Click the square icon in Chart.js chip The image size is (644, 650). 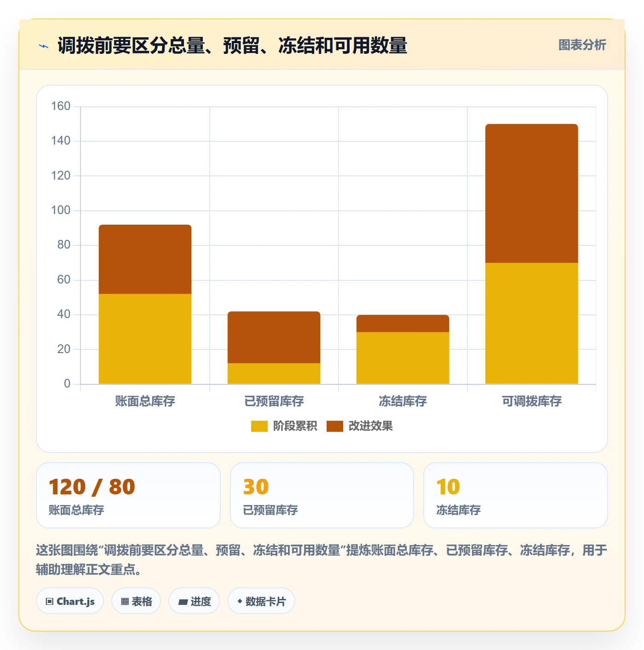(x=50, y=602)
